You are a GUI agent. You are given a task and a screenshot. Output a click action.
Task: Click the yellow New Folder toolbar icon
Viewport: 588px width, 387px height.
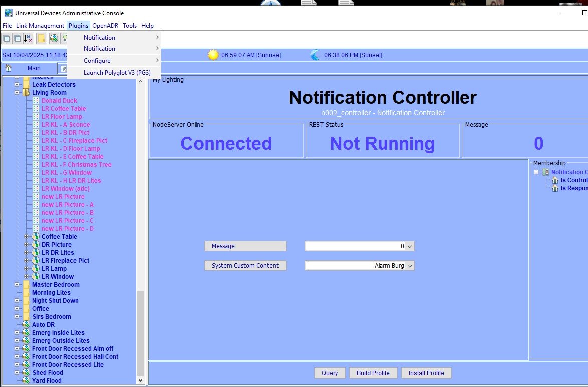pyautogui.click(x=41, y=39)
